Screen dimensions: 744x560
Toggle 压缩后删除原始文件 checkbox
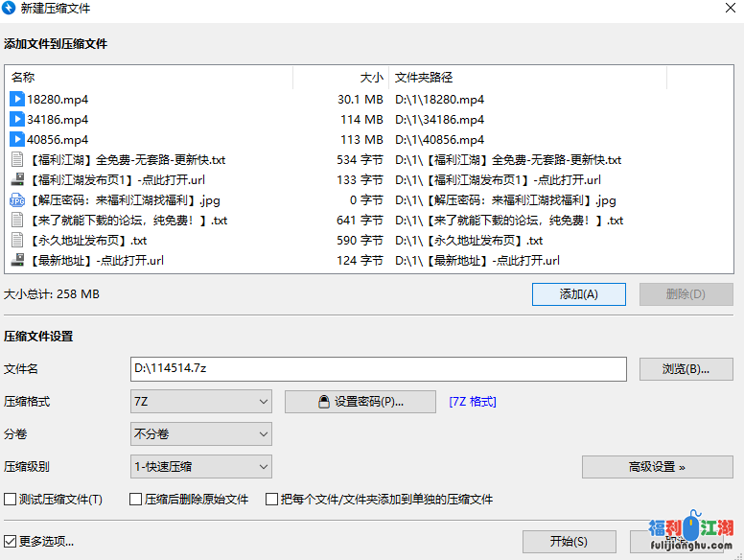(136, 500)
